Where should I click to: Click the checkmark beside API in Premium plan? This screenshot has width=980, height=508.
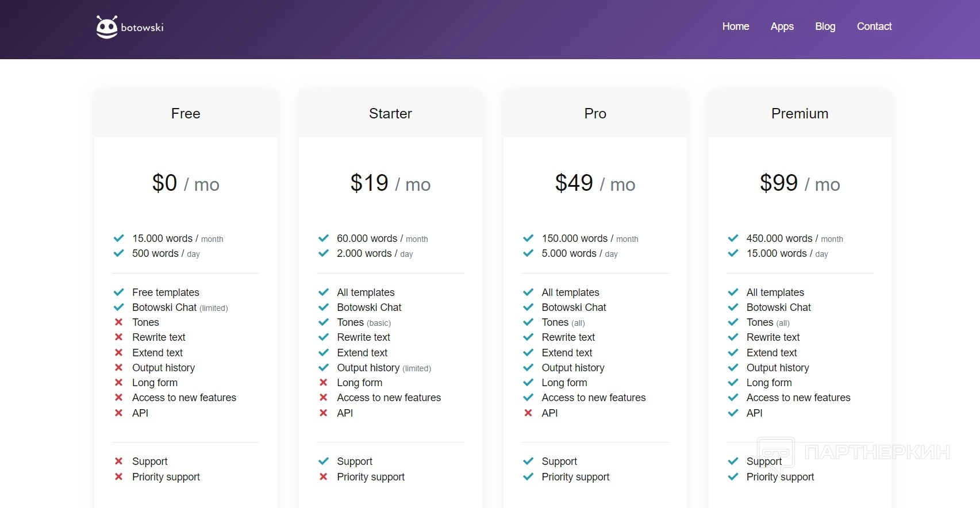click(733, 413)
